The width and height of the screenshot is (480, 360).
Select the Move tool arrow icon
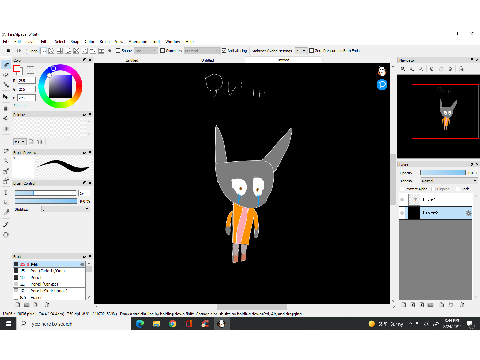point(6,97)
